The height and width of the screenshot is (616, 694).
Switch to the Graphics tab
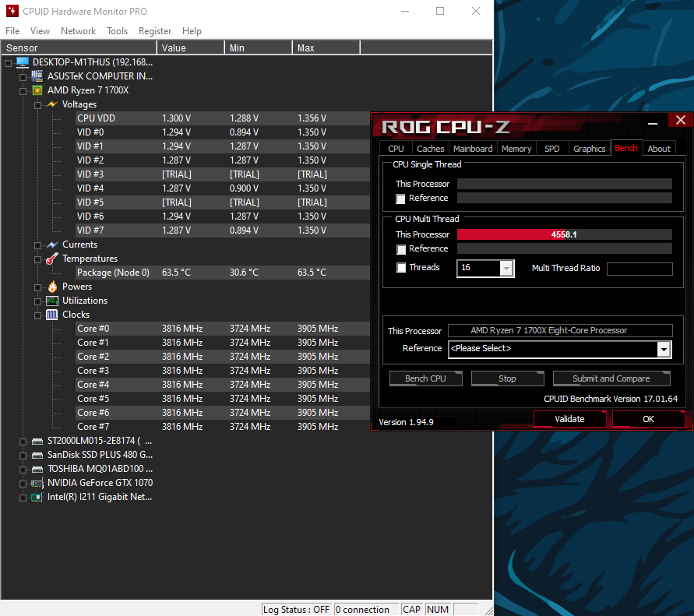pyautogui.click(x=590, y=149)
